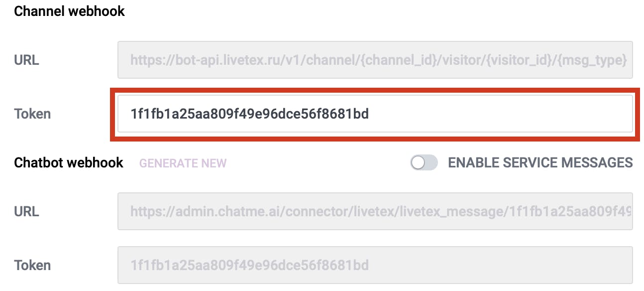Select the Chatbot webhook URL field

pos(375,211)
